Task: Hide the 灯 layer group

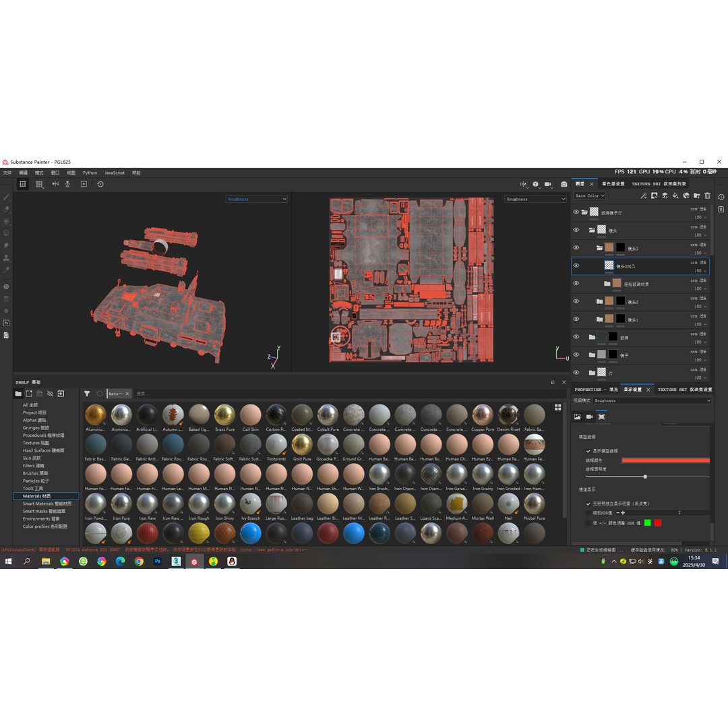Action: point(576,372)
